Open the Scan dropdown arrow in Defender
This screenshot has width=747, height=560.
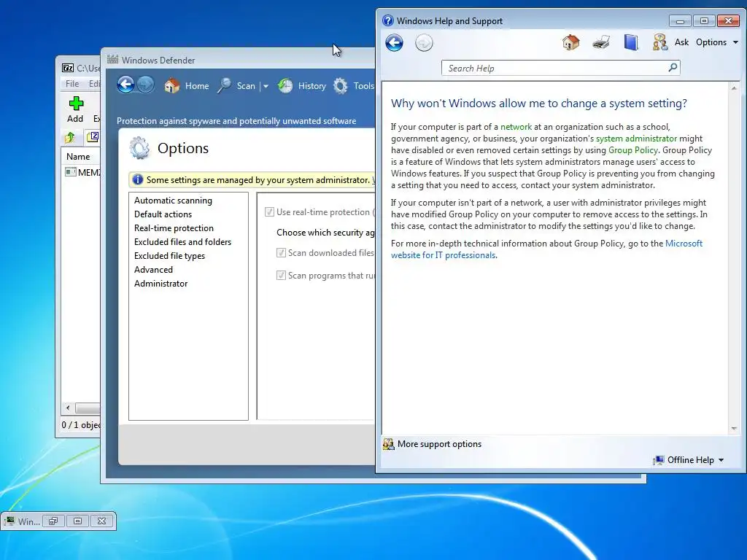[266, 86]
